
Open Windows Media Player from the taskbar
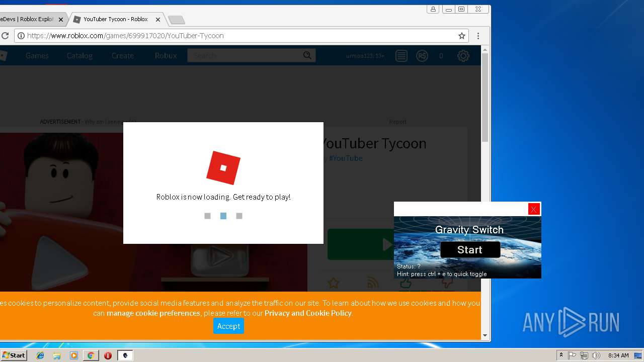74,355
